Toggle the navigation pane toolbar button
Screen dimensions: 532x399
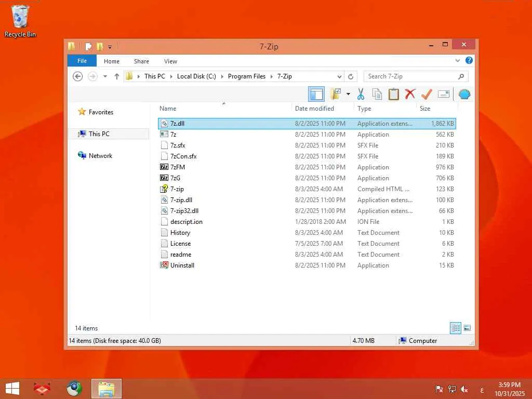point(316,94)
